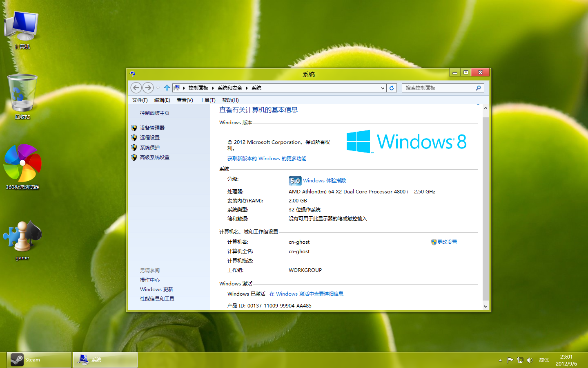Refresh the System page
The height and width of the screenshot is (368, 588).
(392, 88)
